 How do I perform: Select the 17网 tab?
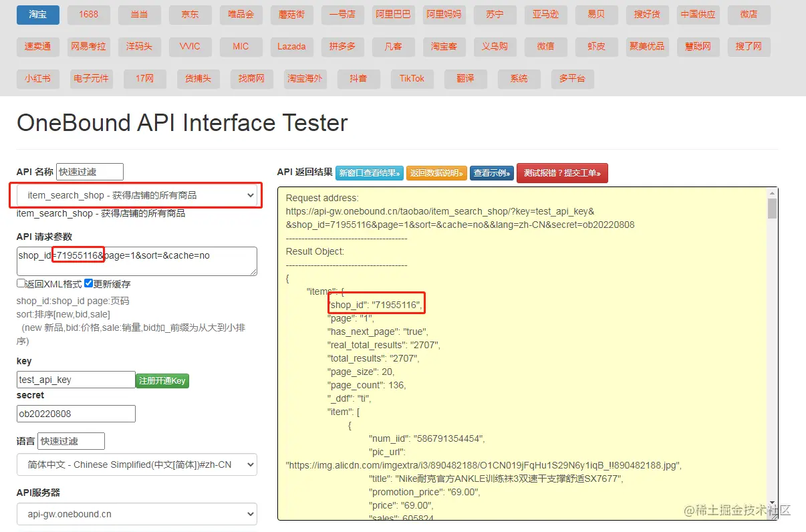point(144,79)
